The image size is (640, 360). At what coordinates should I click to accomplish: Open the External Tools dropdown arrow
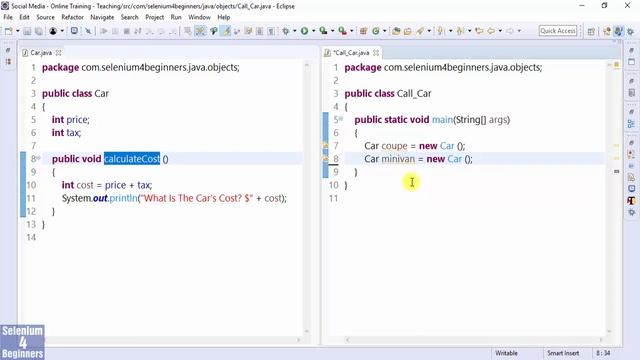pos(351,31)
